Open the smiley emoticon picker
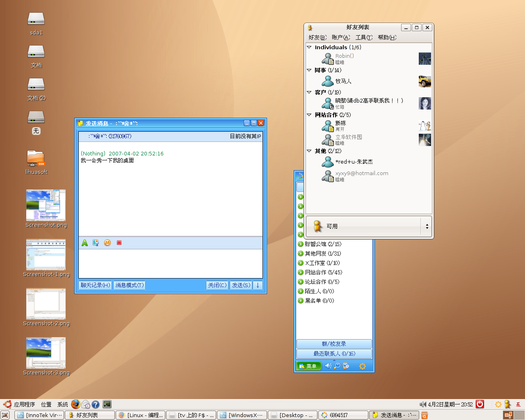 (x=107, y=243)
